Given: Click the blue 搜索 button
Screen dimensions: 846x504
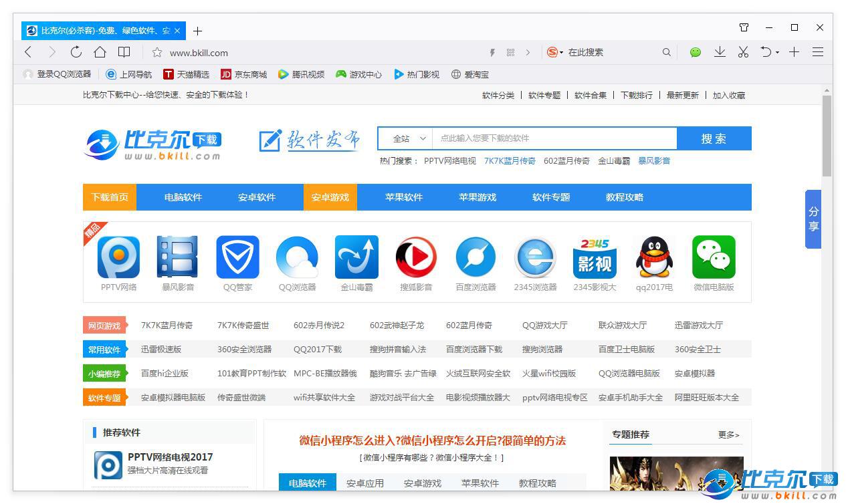Looking at the screenshot, I should tap(714, 138).
